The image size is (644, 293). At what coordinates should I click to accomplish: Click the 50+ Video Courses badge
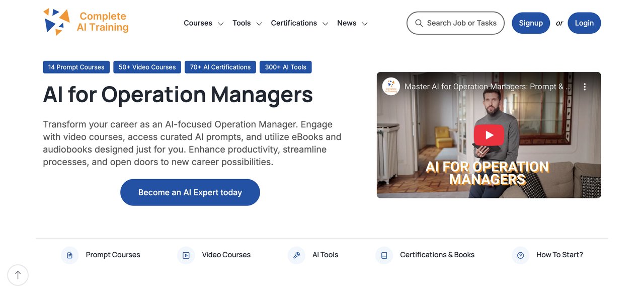click(x=147, y=67)
